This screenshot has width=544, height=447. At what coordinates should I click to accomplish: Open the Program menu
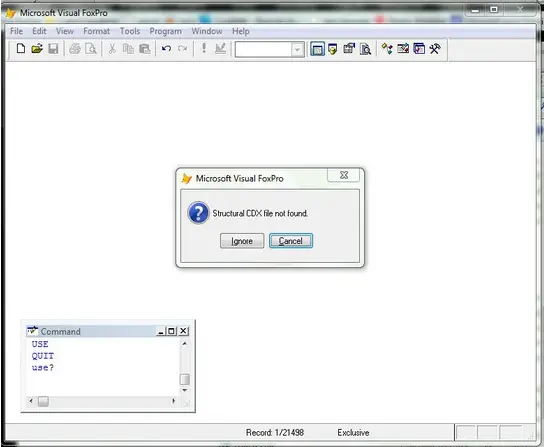(x=165, y=31)
